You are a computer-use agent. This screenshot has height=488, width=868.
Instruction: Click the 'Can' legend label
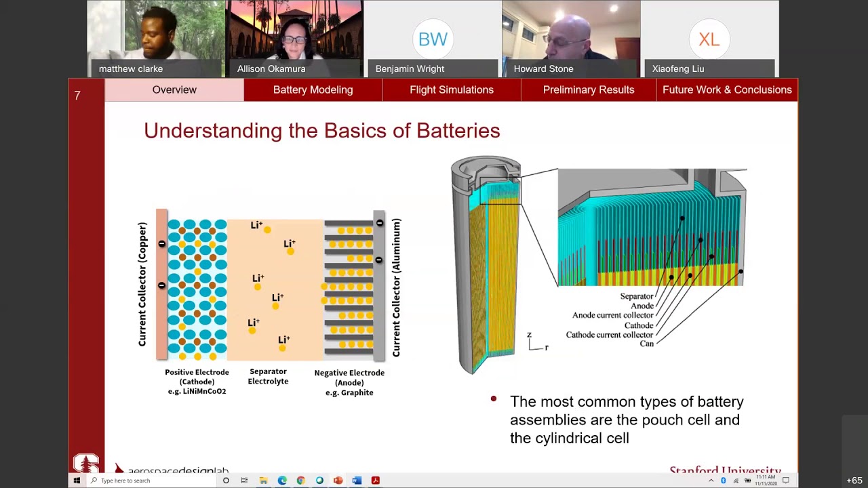(647, 344)
